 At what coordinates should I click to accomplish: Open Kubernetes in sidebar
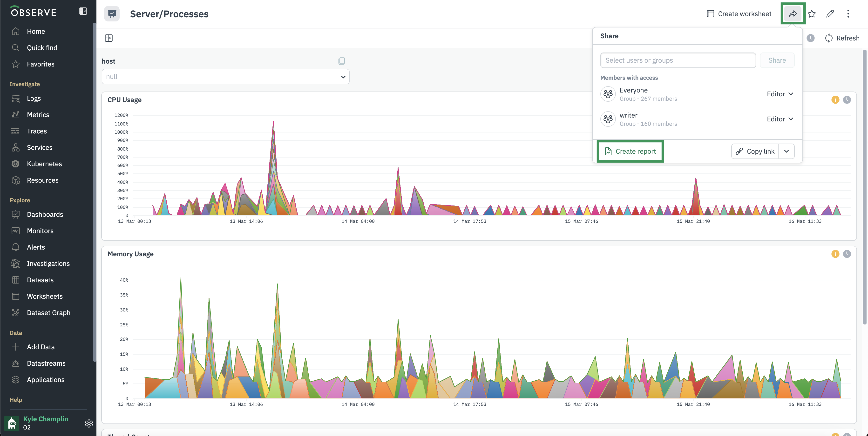tap(44, 164)
